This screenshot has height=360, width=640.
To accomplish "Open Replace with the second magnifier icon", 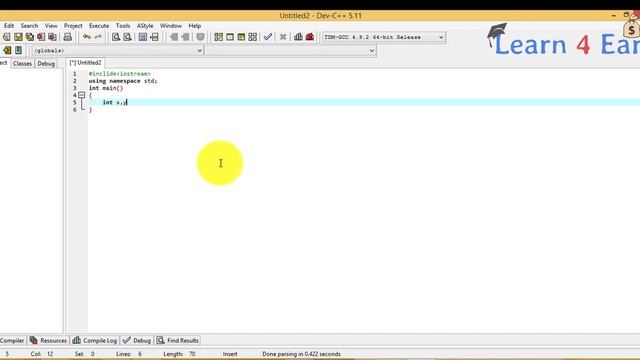I will [x=127, y=37].
